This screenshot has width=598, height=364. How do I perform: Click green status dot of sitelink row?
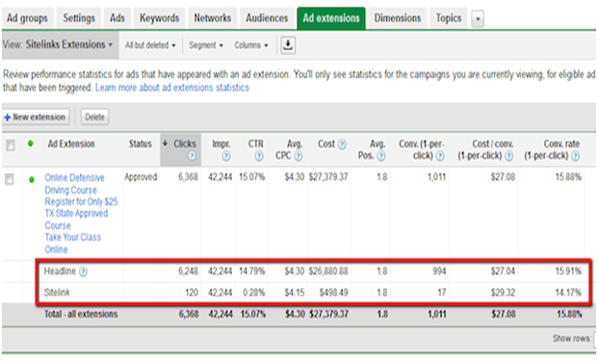[31, 179]
